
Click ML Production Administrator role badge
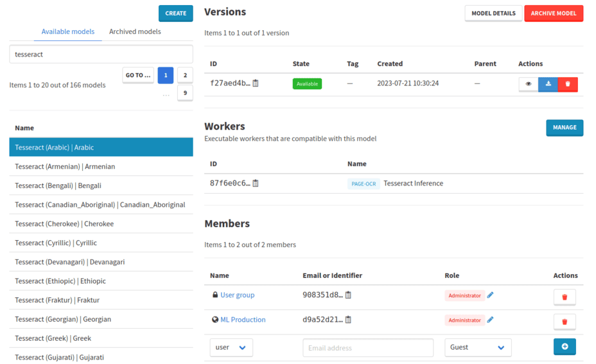click(x=464, y=320)
